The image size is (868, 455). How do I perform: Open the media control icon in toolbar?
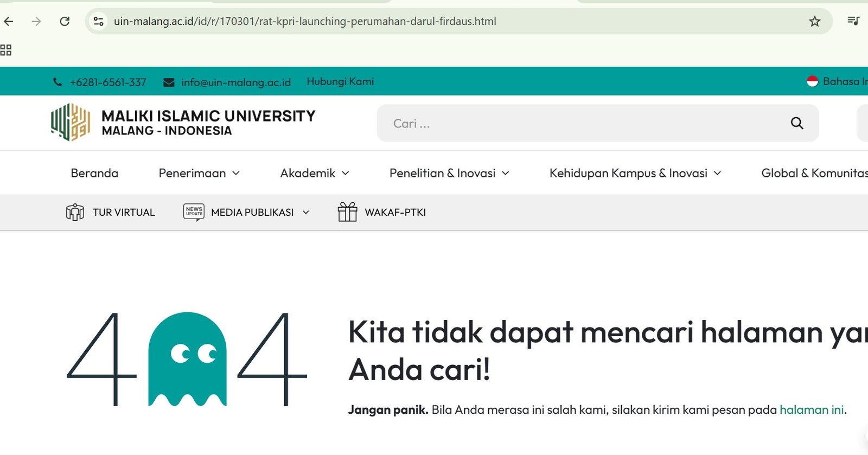[853, 21]
